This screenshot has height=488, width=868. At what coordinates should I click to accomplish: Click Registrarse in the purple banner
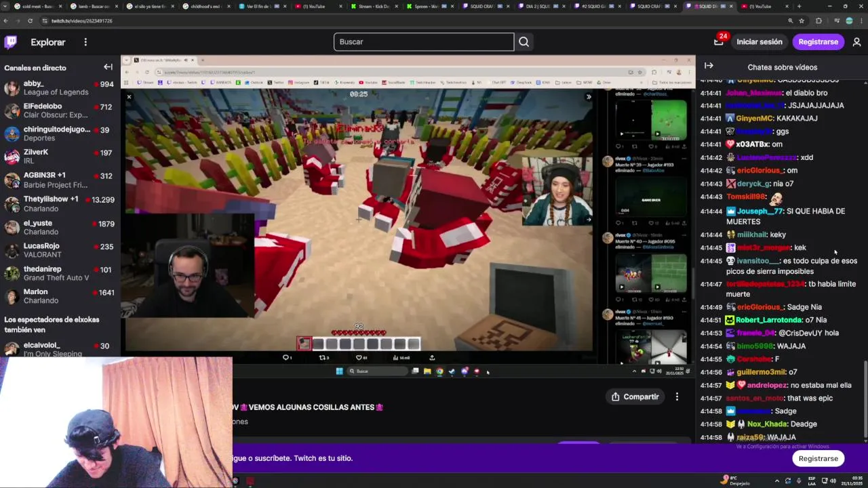point(818,458)
